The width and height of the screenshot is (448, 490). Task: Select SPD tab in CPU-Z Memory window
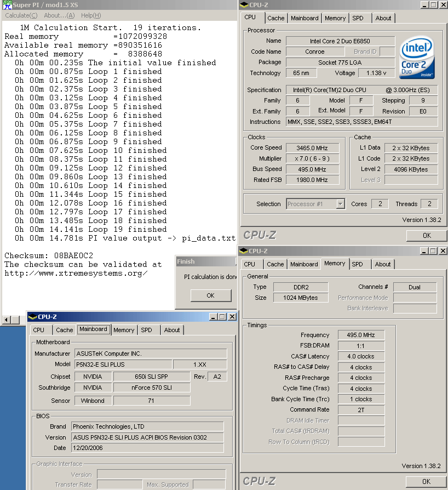pyautogui.click(x=357, y=264)
